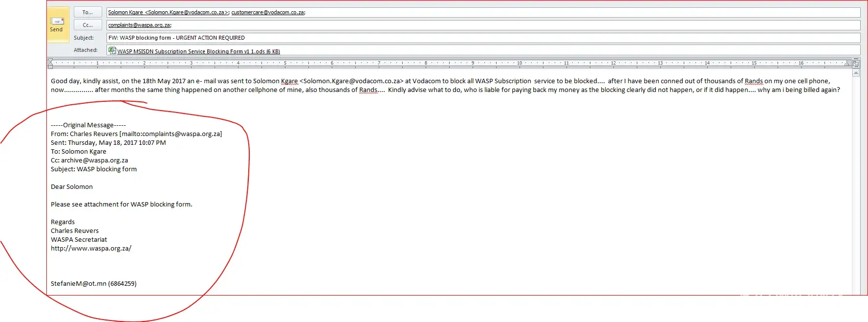The height and width of the screenshot is (322, 868).
Task: Click '-----Original Message-----' text line
Action: (88, 125)
